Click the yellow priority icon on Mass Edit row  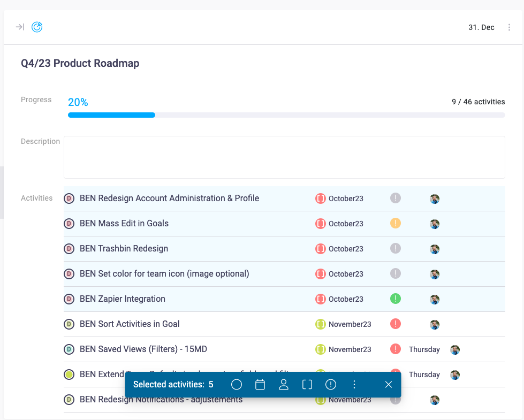click(396, 223)
